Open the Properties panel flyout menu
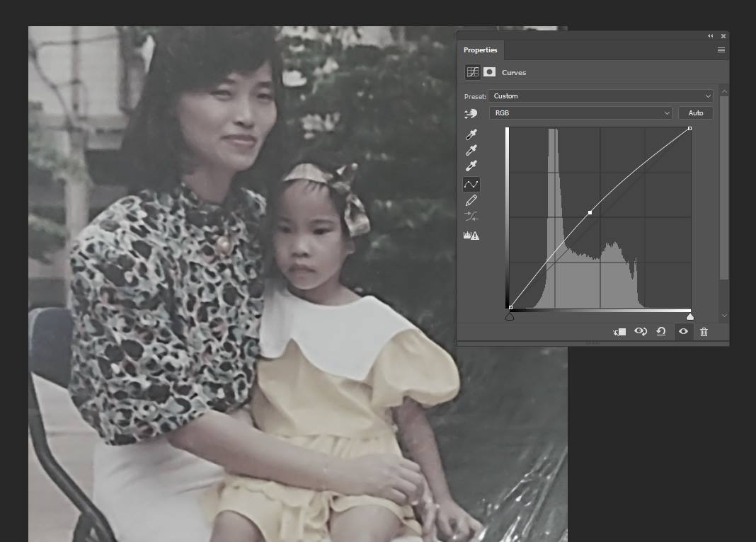756x542 pixels. [x=721, y=50]
